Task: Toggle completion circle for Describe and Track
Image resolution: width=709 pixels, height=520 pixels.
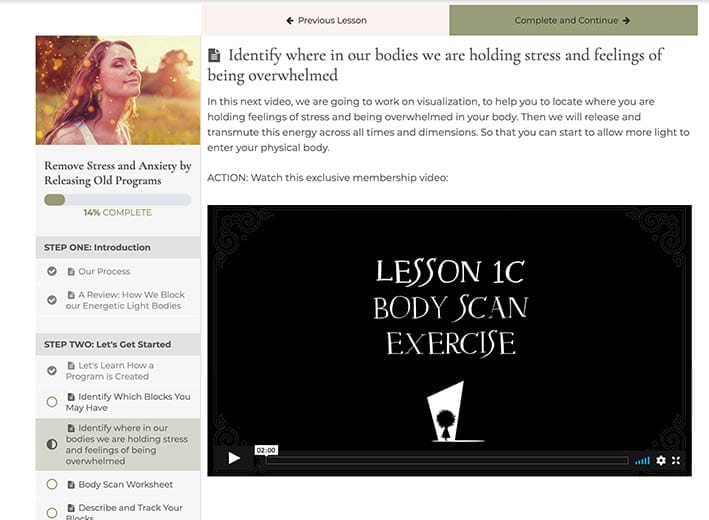Action: (52, 513)
